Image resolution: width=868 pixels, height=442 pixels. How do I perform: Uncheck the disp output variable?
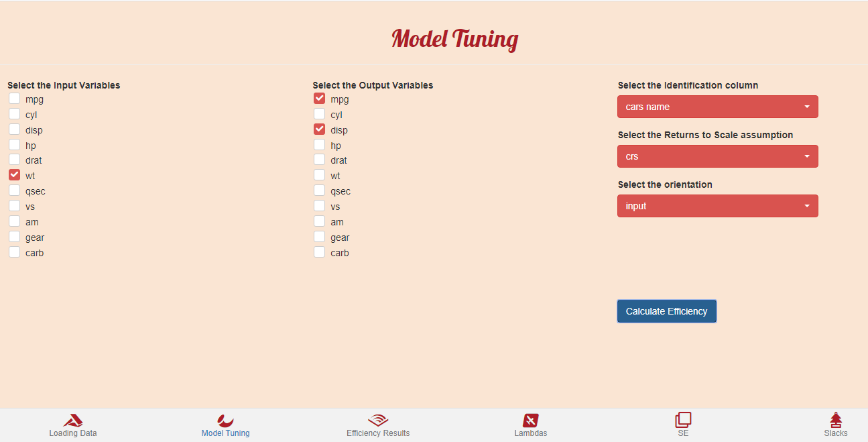pos(319,129)
